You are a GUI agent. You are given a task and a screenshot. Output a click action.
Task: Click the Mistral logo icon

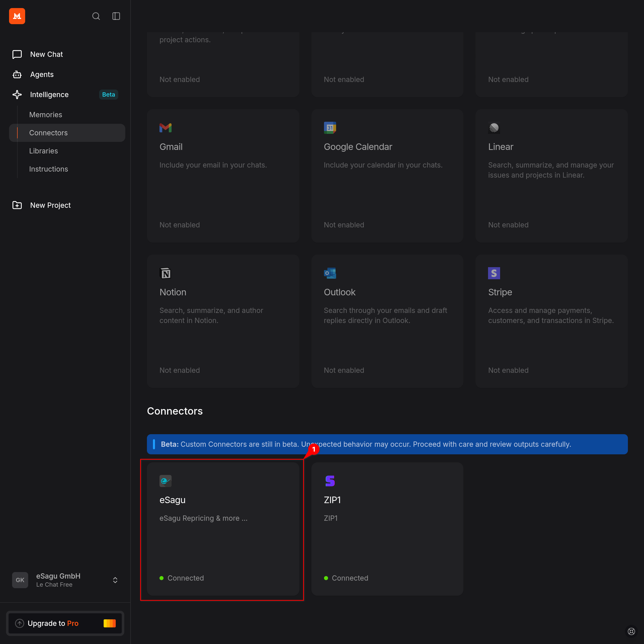click(x=17, y=16)
